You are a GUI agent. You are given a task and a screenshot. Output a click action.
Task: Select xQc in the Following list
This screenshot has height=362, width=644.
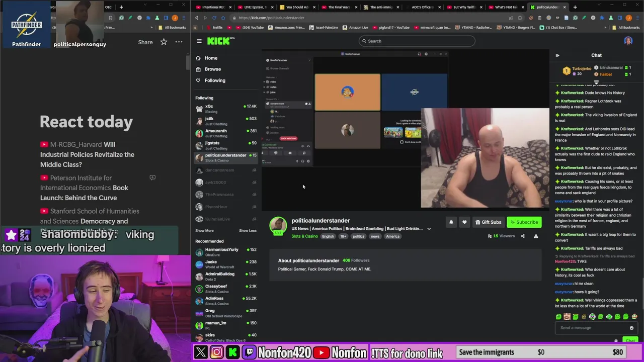coord(226,109)
